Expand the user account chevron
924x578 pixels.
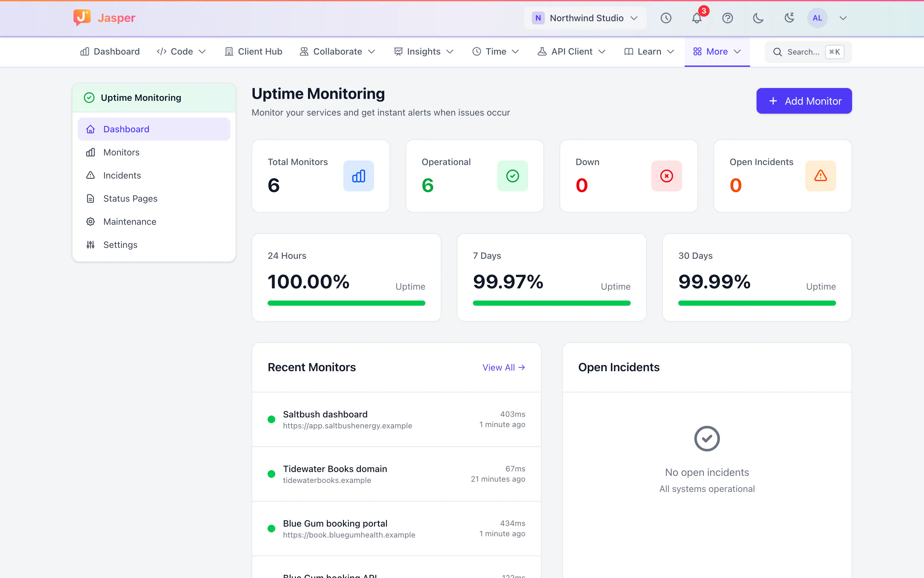843,18
